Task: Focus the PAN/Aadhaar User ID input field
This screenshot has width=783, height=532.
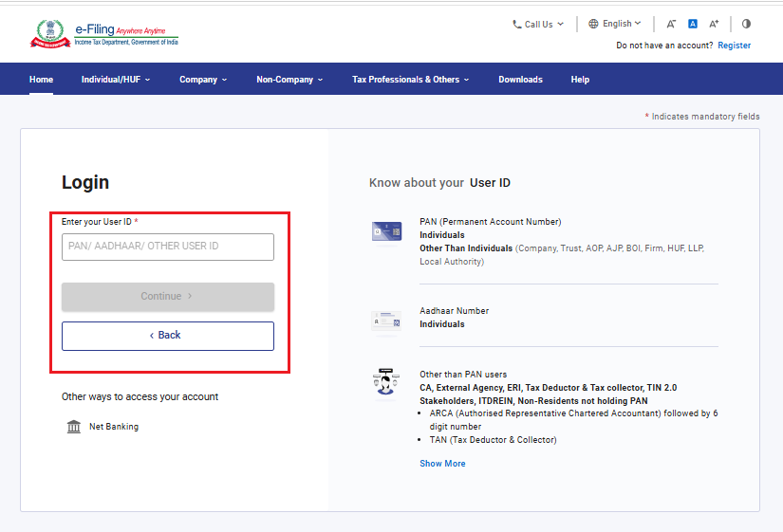Action: pos(168,247)
